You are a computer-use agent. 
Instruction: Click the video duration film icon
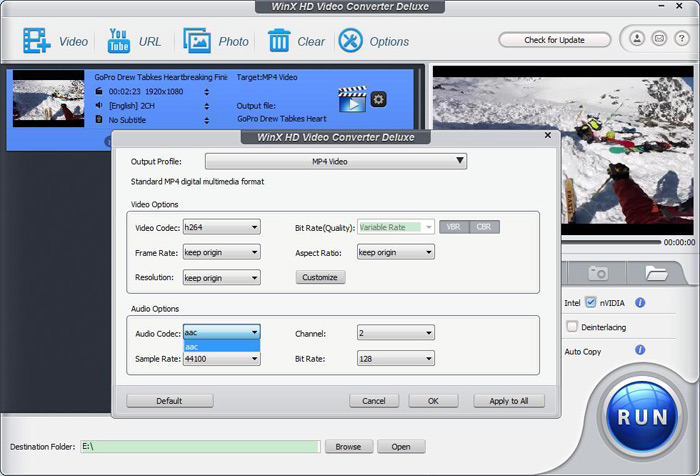pos(99,91)
